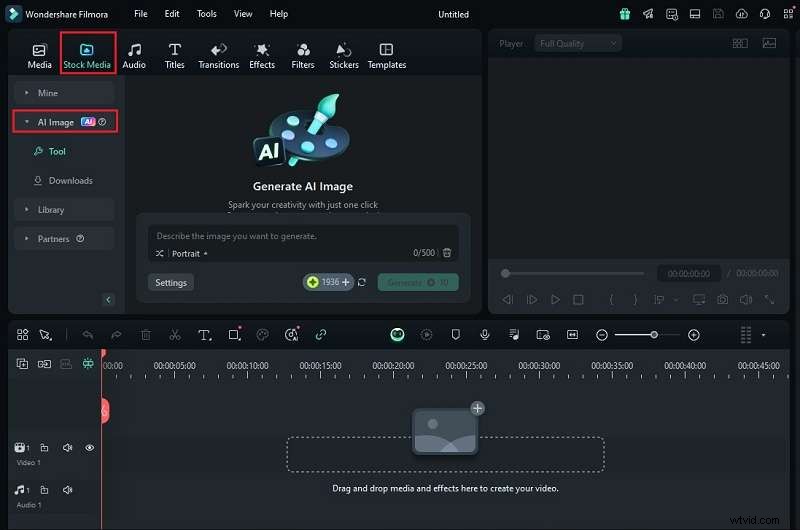Switch to the Transitions tab
Image resolution: width=800 pixels, height=530 pixels.
(217, 55)
